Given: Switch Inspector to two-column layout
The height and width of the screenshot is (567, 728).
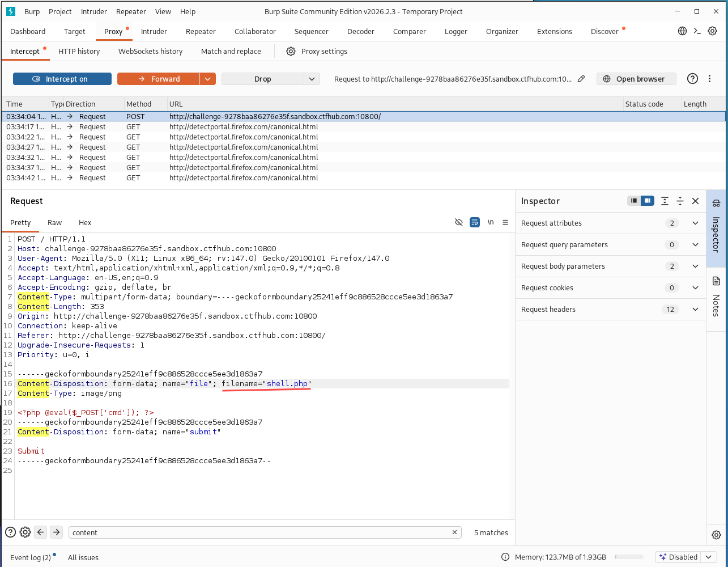Looking at the screenshot, I should (648, 201).
